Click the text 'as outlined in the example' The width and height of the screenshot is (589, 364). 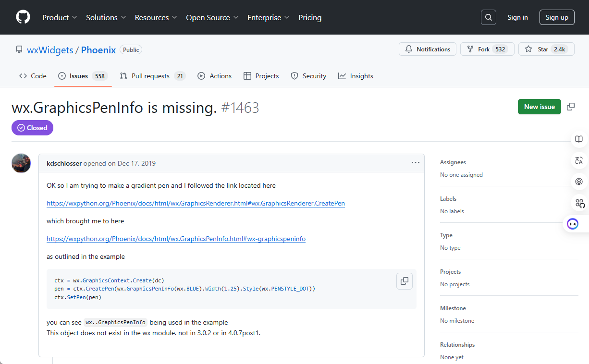[86, 256]
